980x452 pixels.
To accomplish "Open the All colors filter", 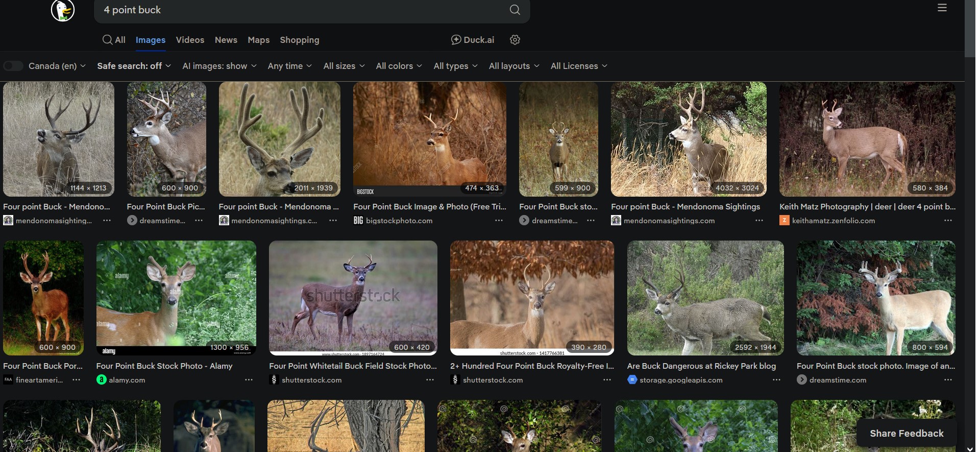I will (399, 66).
